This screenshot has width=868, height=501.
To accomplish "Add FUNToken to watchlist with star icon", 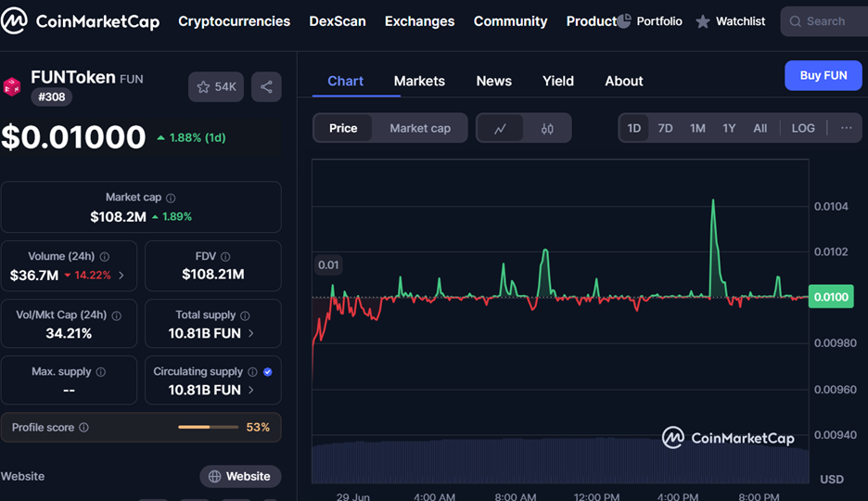I will tap(204, 87).
